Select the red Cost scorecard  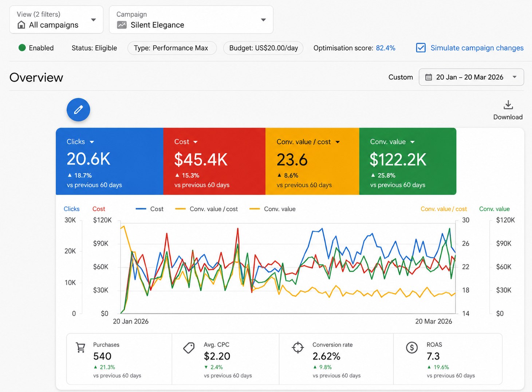(214, 161)
